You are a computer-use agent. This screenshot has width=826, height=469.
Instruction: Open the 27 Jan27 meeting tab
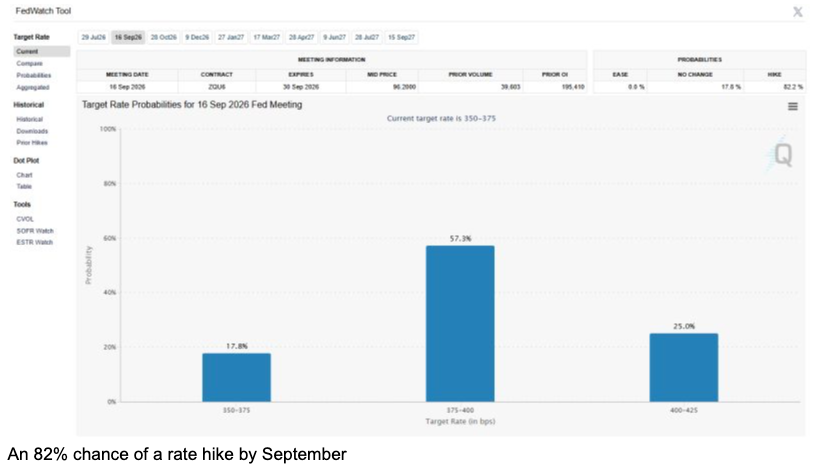231,37
